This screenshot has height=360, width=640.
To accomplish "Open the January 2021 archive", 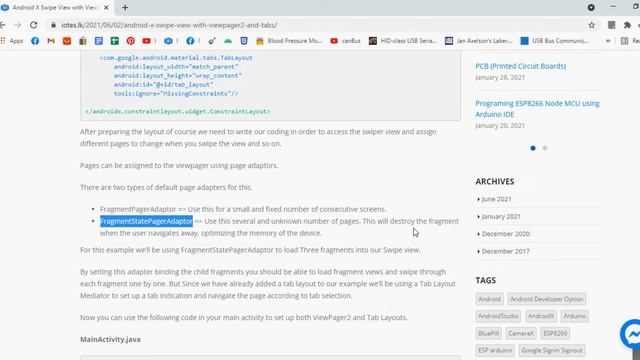I will (501, 216).
